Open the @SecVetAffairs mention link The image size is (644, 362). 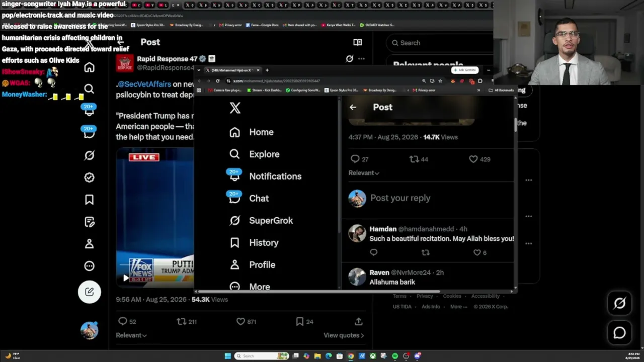tap(144, 84)
